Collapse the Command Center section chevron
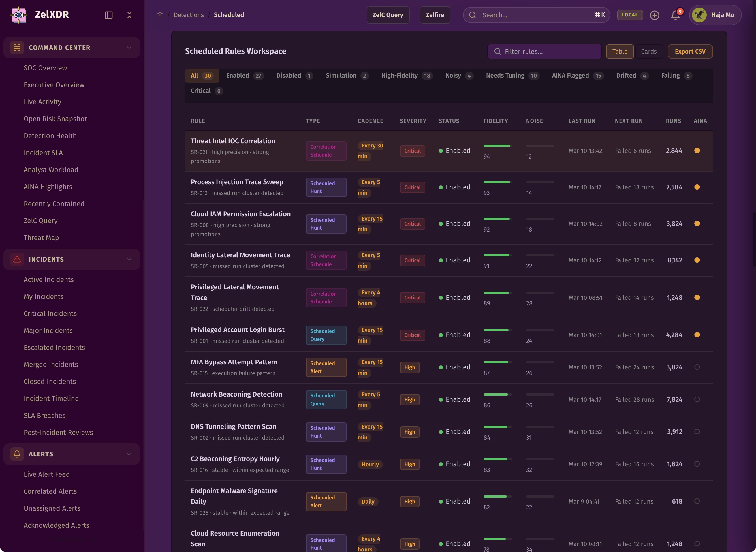Image resolution: width=756 pixels, height=552 pixels. [129, 48]
